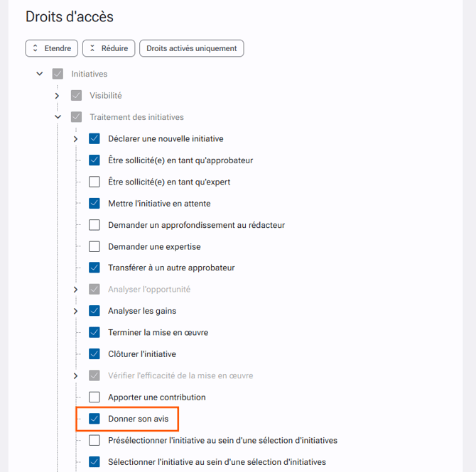Screen dimensions: 476x472
Task: Show Droits activés uniquement
Action: click(192, 48)
